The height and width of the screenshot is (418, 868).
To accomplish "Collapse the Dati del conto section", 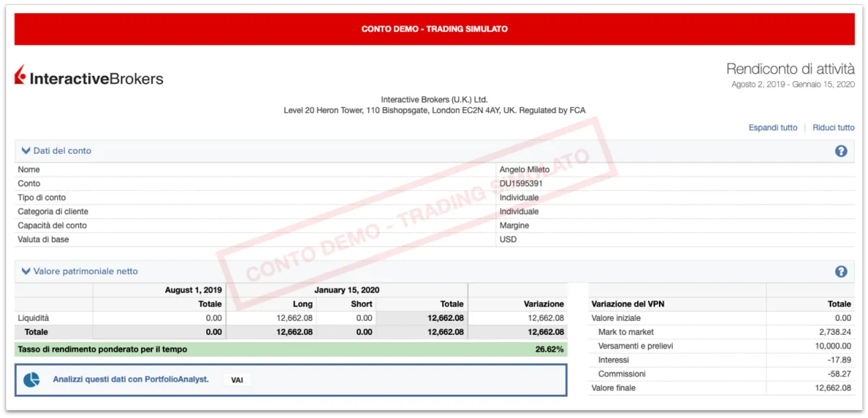I will pyautogui.click(x=26, y=150).
